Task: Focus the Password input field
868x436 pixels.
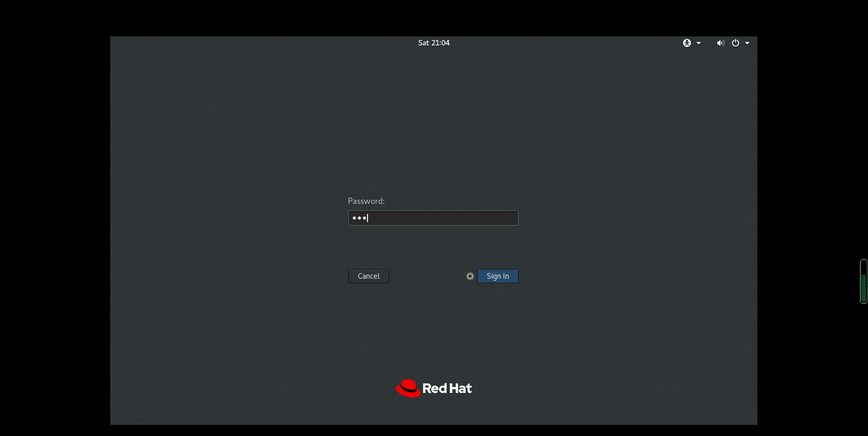Action: [x=433, y=218]
